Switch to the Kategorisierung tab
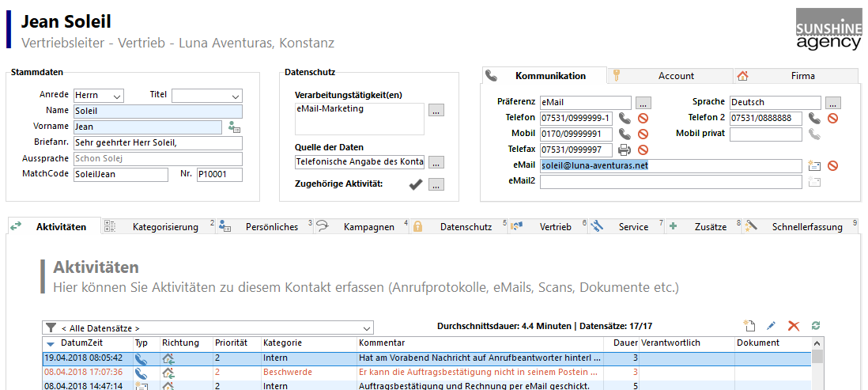 tap(164, 227)
